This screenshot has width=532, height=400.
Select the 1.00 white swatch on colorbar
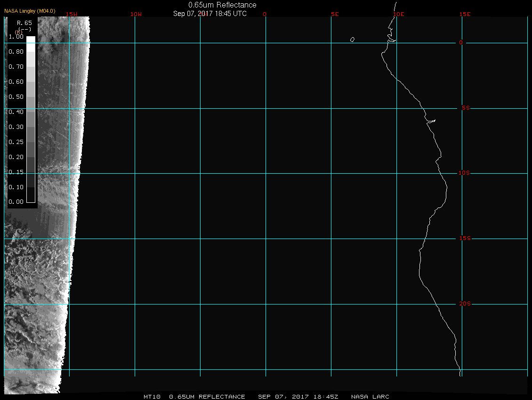[x=31, y=40]
